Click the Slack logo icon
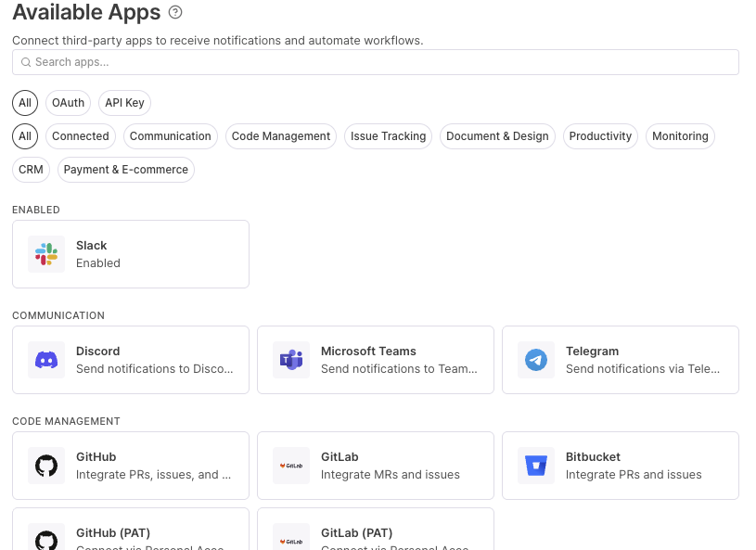Screen dimensions: 756x550 [x=46, y=254]
